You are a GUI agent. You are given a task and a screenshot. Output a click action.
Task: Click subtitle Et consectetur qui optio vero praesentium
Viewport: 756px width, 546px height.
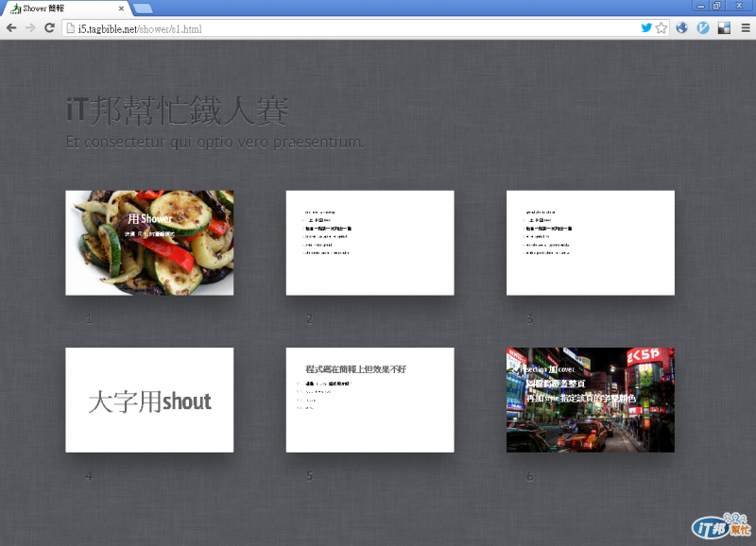click(215, 142)
